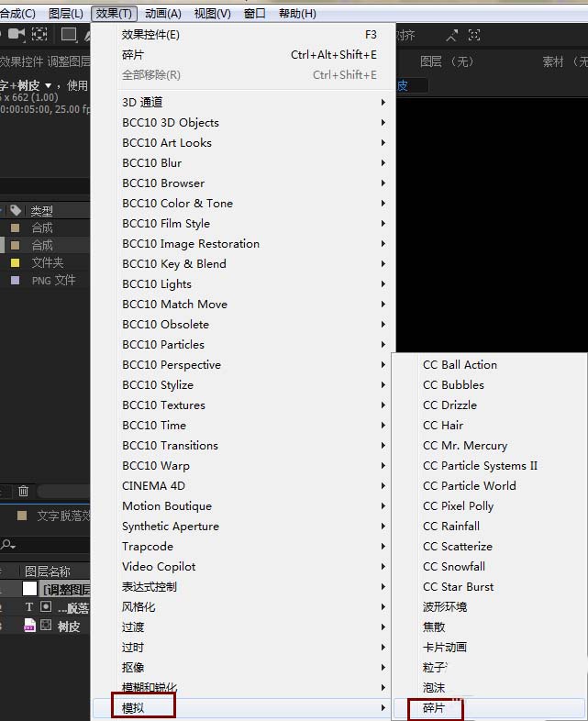This screenshot has height=721, width=588.
Task: Click the 类型 column header
Action: click(x=42, y=211)
